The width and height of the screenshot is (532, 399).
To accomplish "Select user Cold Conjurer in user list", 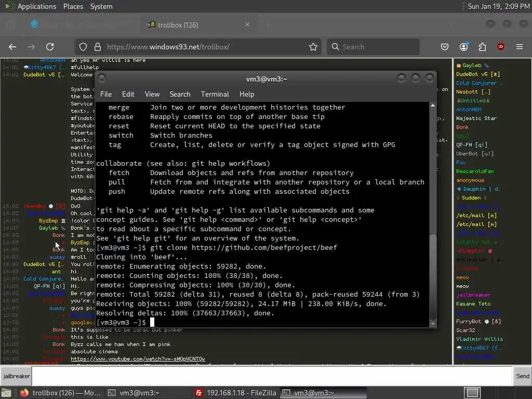I will (478, 83).
